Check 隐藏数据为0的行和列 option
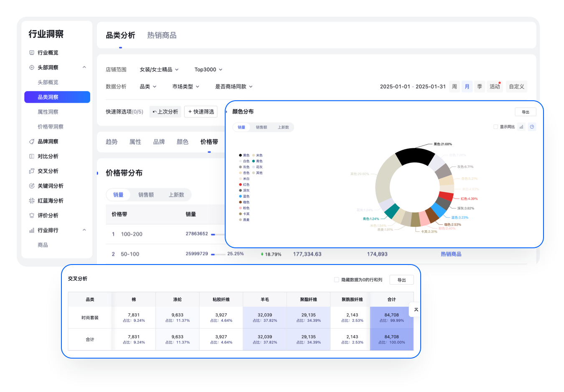 click(336, 280)
